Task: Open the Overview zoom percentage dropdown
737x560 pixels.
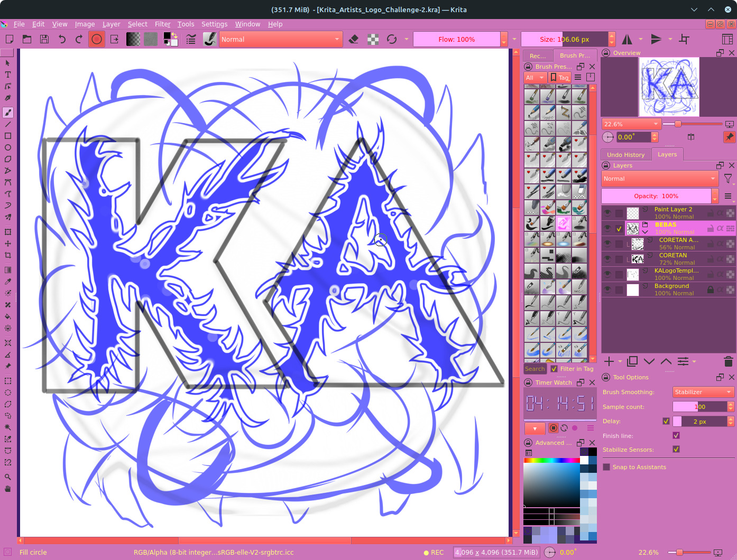Action: click(632, 124)
